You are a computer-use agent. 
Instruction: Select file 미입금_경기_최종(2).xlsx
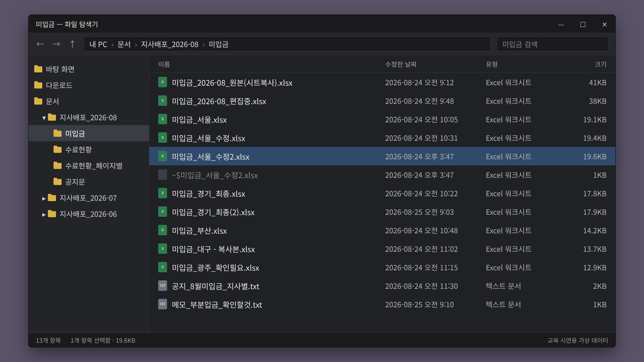(x=382, y=212)
